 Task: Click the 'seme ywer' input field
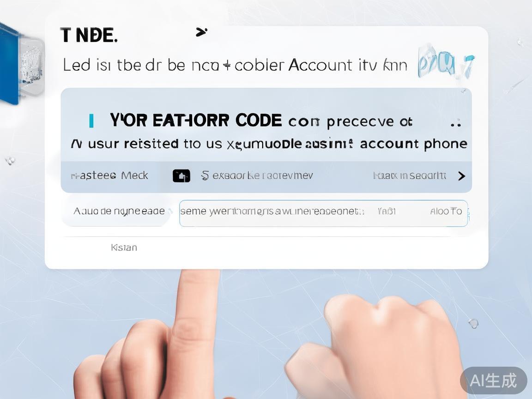(x=323, y=213)
